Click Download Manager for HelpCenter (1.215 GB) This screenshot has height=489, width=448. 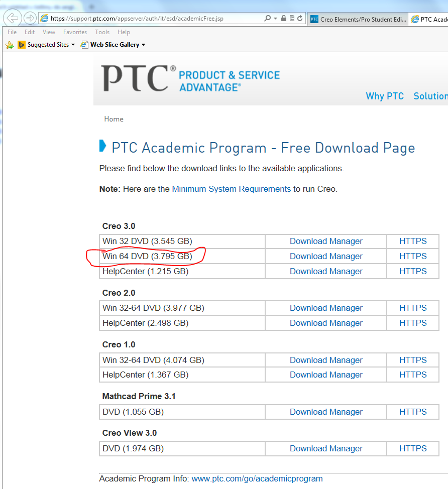pos(326,271)
